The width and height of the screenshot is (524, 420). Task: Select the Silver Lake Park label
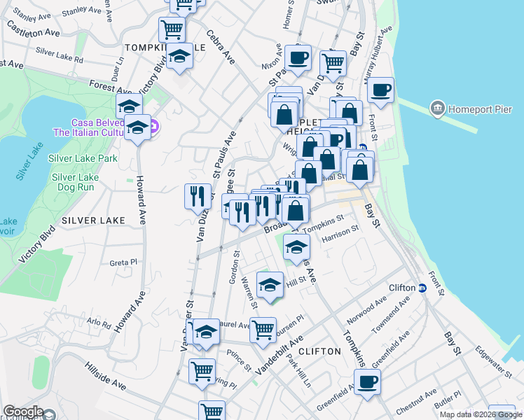point(83,158)
